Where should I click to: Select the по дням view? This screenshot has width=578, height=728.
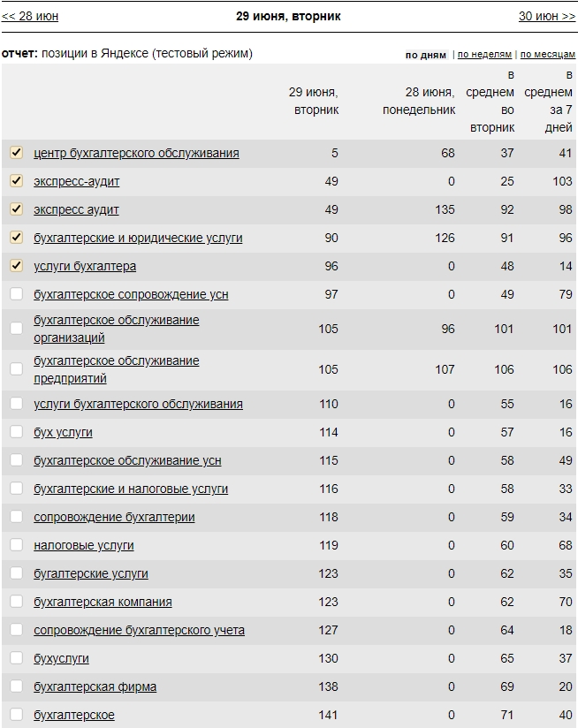point(425,55)
